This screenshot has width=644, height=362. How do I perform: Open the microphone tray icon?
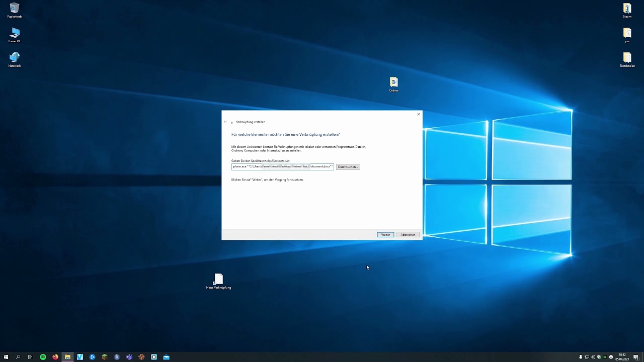(581, 357)
